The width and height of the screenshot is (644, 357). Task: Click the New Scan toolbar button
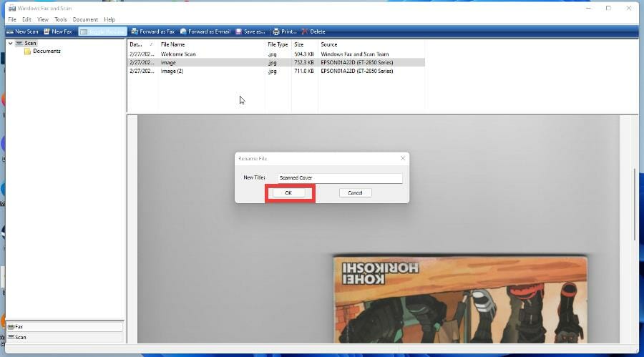(x=23, y=31)
